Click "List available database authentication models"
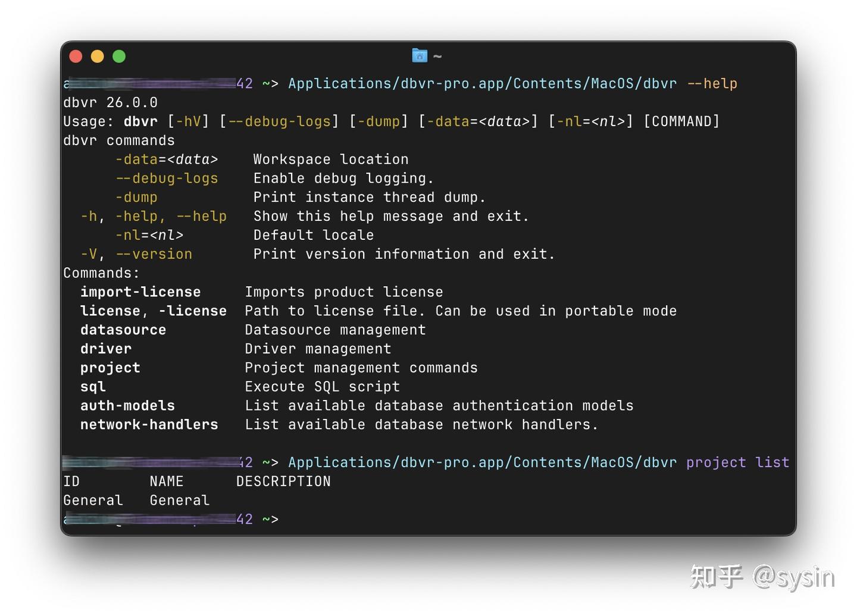Screen dimensions: 857x616 tap(439, 406)
